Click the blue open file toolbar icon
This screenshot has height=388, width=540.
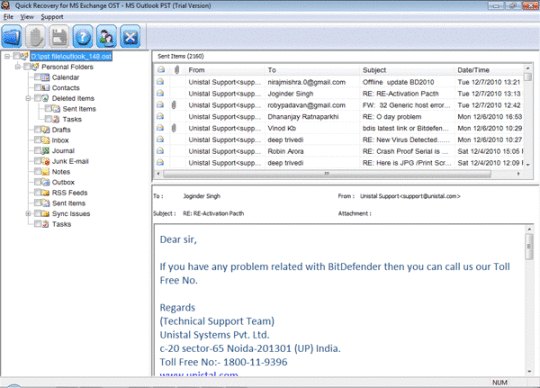[x=12, y=36]
